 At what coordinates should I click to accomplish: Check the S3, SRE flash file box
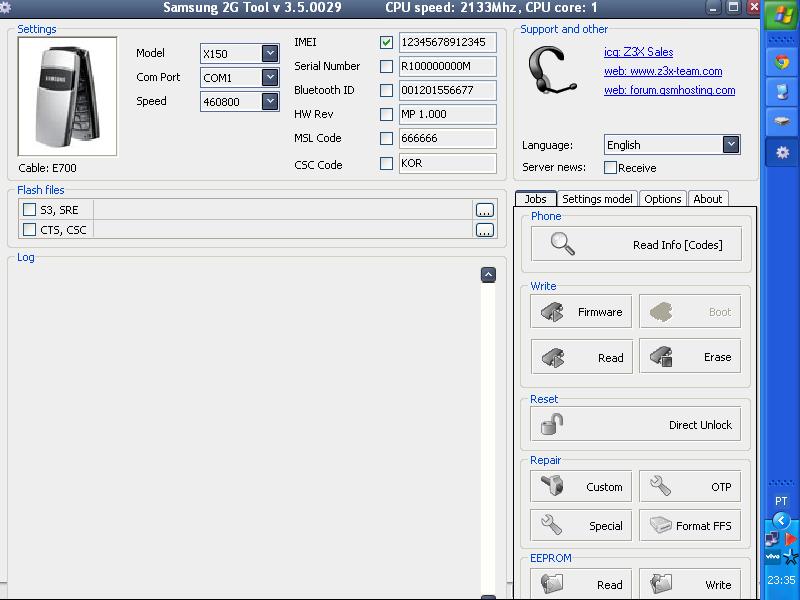(30, 210)
